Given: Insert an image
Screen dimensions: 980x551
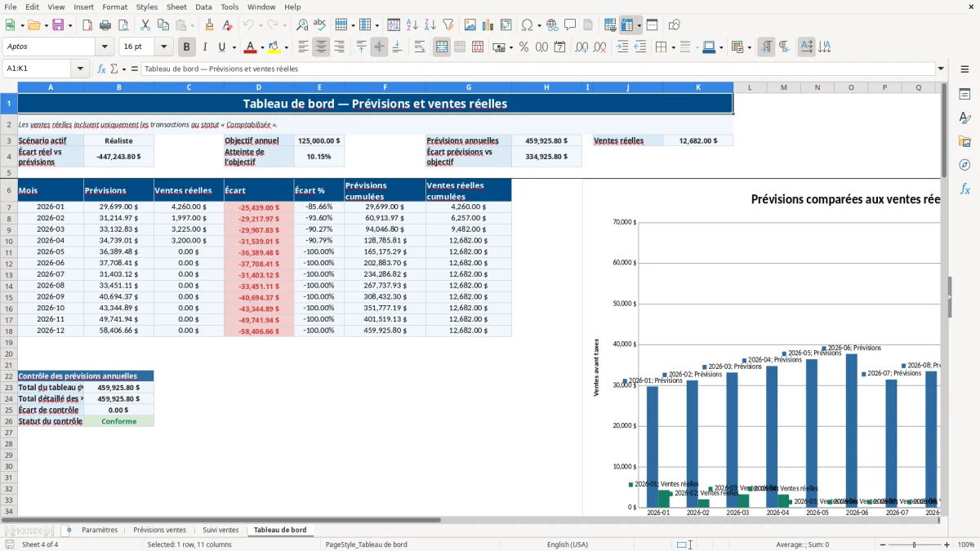Looking at the screenshot, I should (x=470, y=25).
